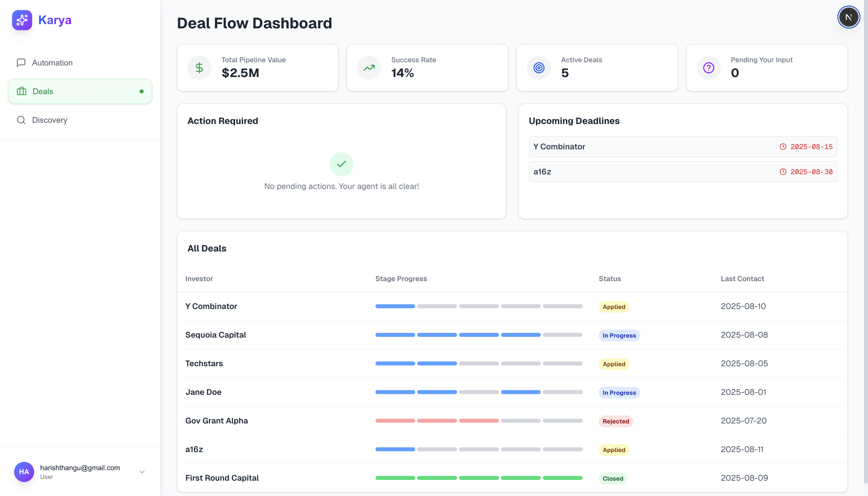The width and height of the screenshot is (868, 496).
Task: Switch to the Discovery section
Action: tap(49, 119)
